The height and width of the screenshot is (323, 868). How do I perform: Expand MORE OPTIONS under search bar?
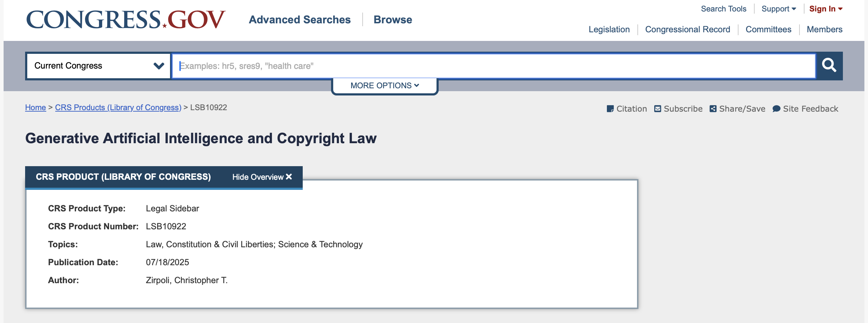[385, 86]
